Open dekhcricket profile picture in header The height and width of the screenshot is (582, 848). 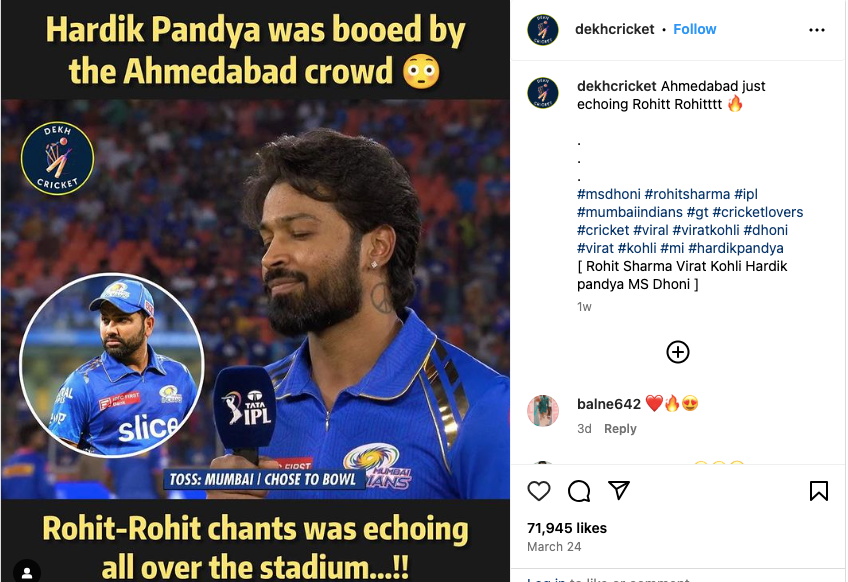[543, 30]
